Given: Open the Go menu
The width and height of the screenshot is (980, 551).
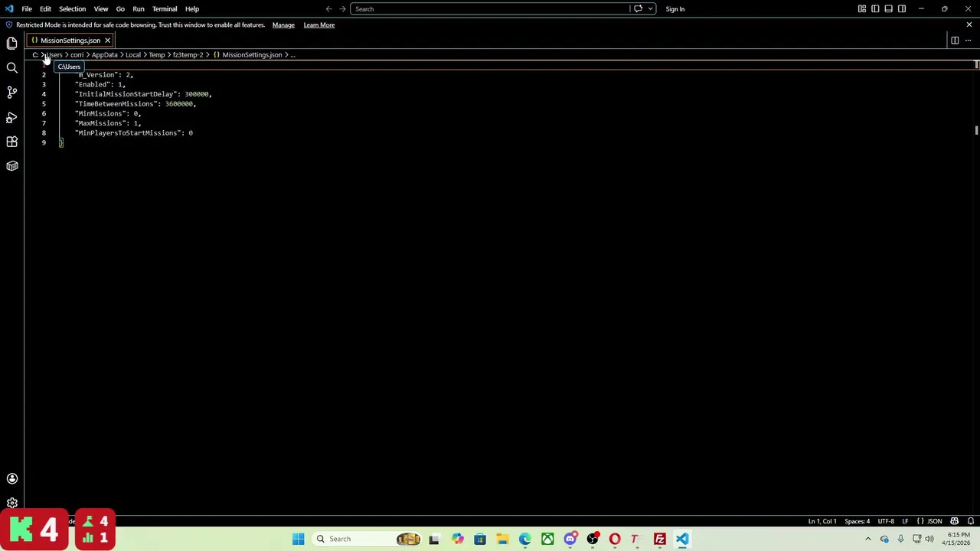Looking at the screenshot, I should pyautogui.click(x=120, y=8).
